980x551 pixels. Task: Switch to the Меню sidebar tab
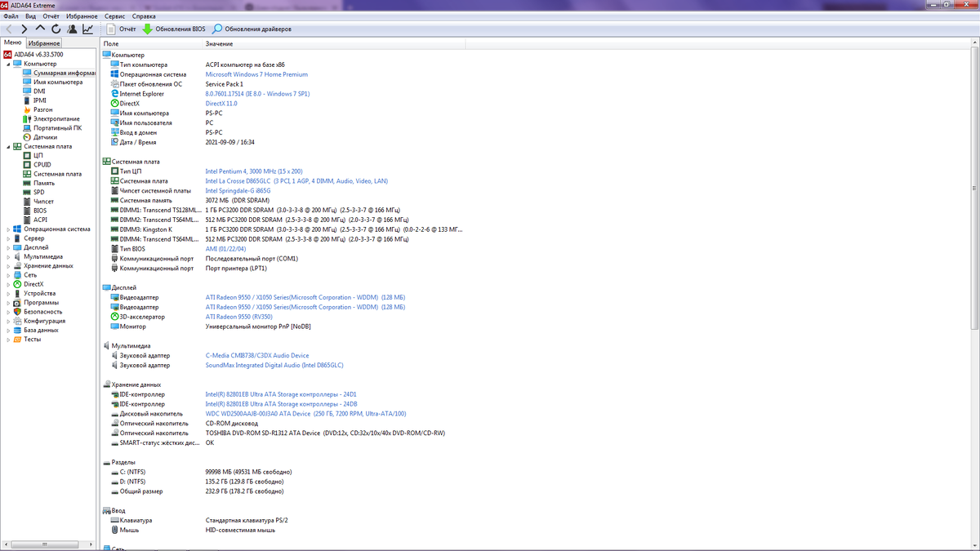pyautogui.click(x=13, y=42)
